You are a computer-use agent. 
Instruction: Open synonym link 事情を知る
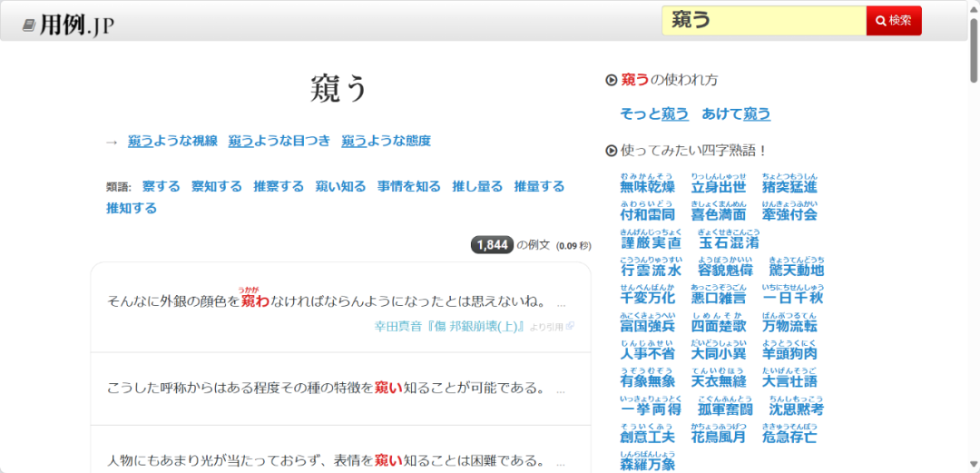pyautogui.click(x=408, y=186)
